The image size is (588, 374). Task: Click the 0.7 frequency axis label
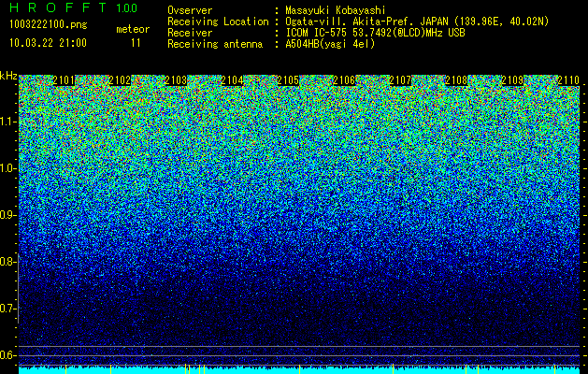pos(7,309)
